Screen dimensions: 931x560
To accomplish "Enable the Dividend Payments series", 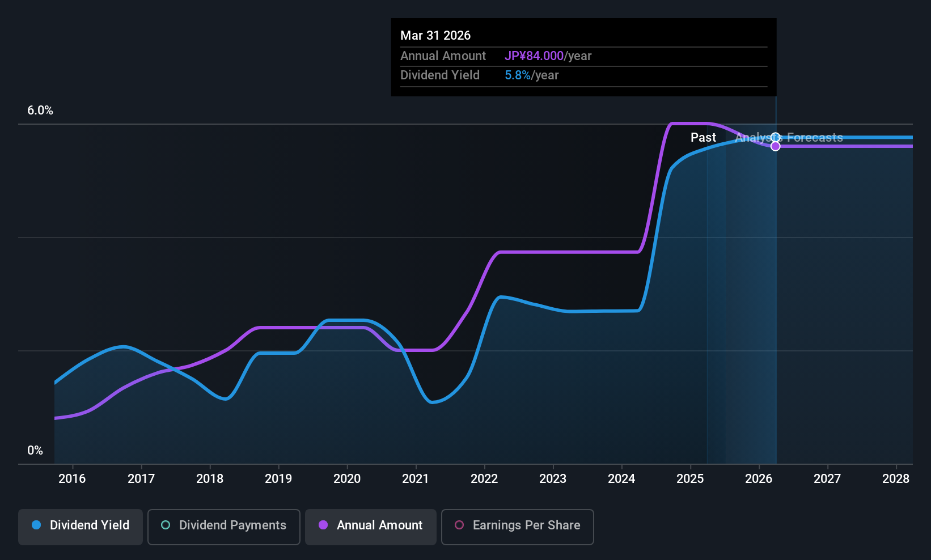I will pos(224,527).
